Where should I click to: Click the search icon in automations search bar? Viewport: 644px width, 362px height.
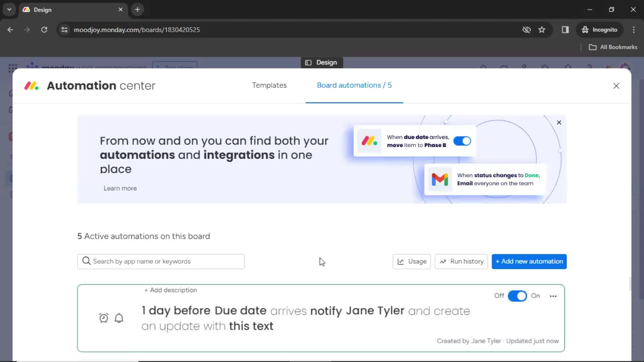click(x=86, y=261)
